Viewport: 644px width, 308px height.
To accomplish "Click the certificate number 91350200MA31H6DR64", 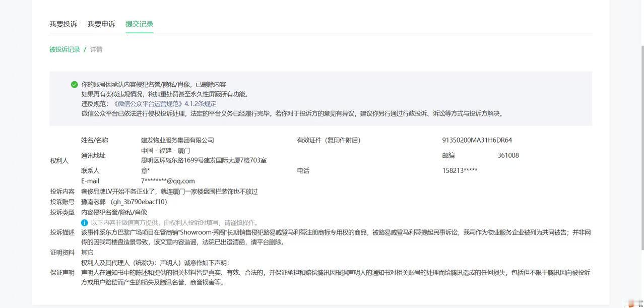I will 477,140.
